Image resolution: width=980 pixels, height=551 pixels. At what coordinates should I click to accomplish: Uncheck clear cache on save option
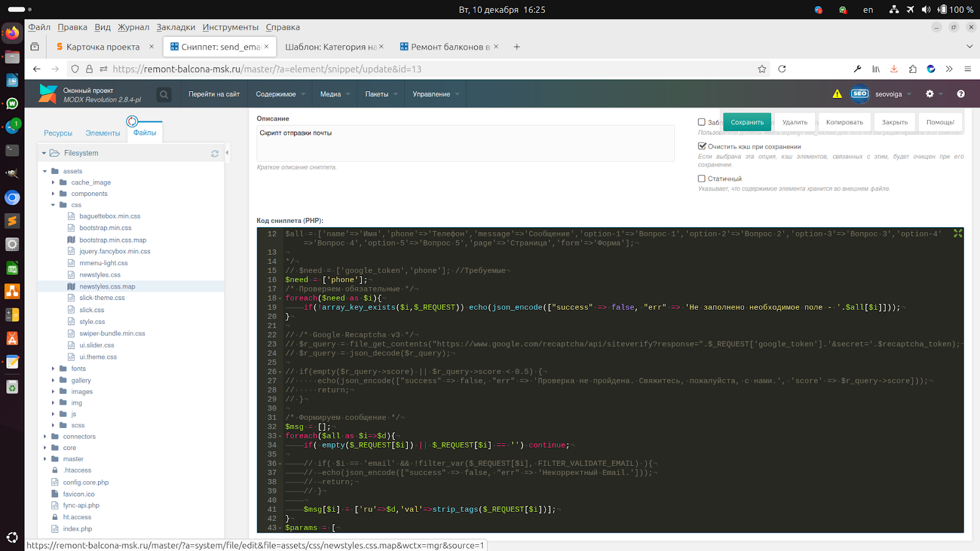tap(702, 146)
